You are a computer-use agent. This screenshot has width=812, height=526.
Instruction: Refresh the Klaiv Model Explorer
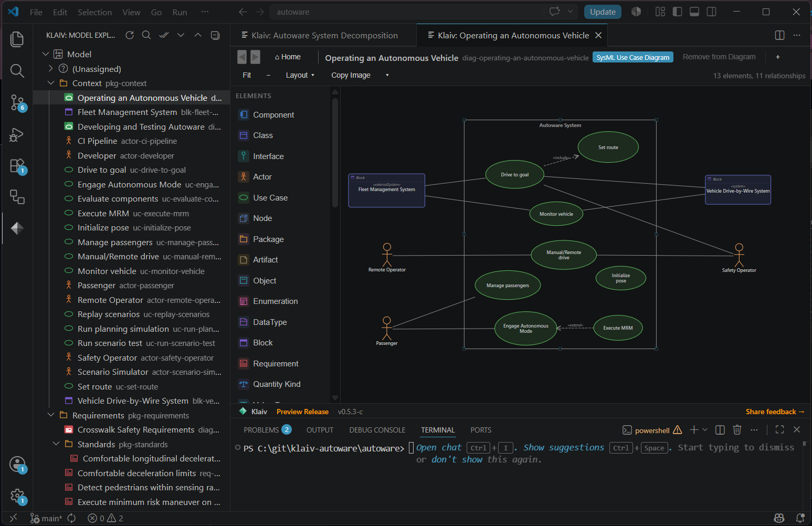(x=130, y=35)
